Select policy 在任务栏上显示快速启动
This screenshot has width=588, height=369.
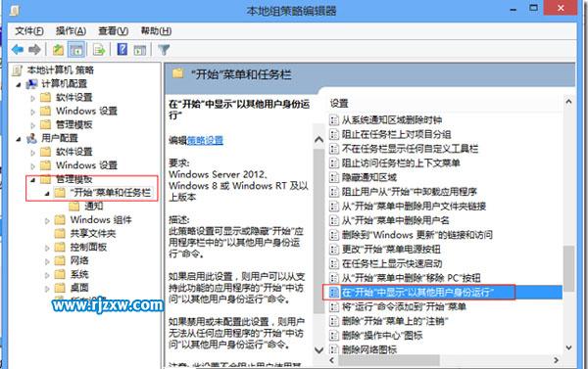click(x=392, y=263)
